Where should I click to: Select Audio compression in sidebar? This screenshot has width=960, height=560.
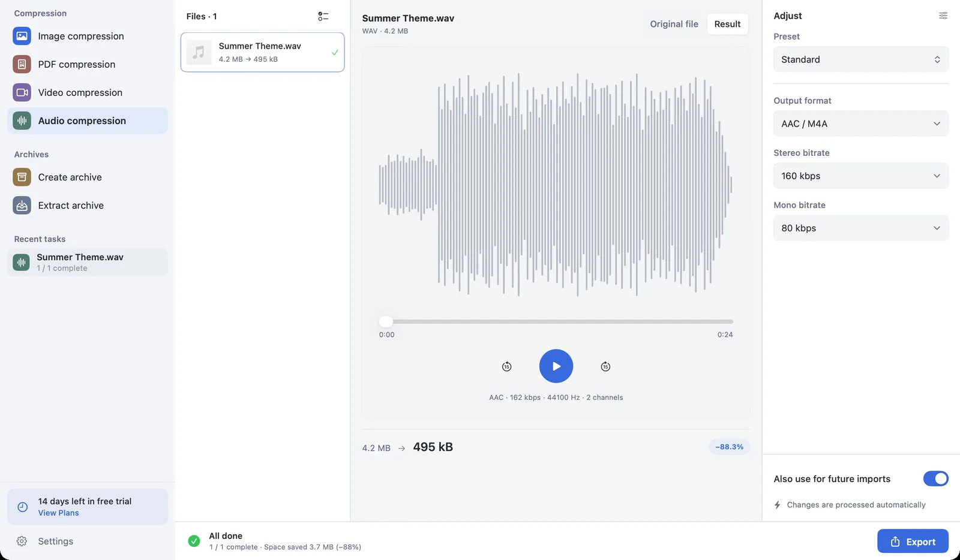coord(88,121)
